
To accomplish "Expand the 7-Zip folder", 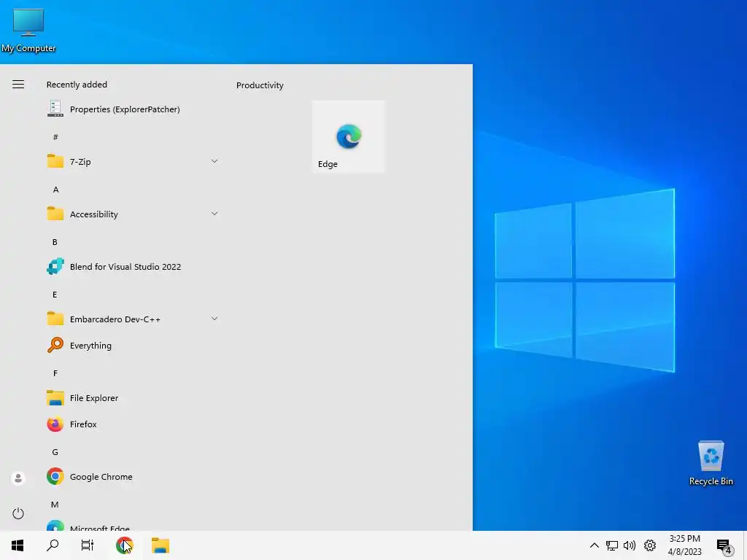I will coord(133,161).
